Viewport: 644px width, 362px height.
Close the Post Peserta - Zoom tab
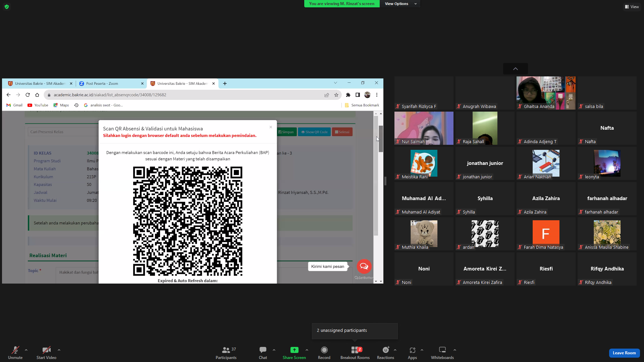(142, 83)
